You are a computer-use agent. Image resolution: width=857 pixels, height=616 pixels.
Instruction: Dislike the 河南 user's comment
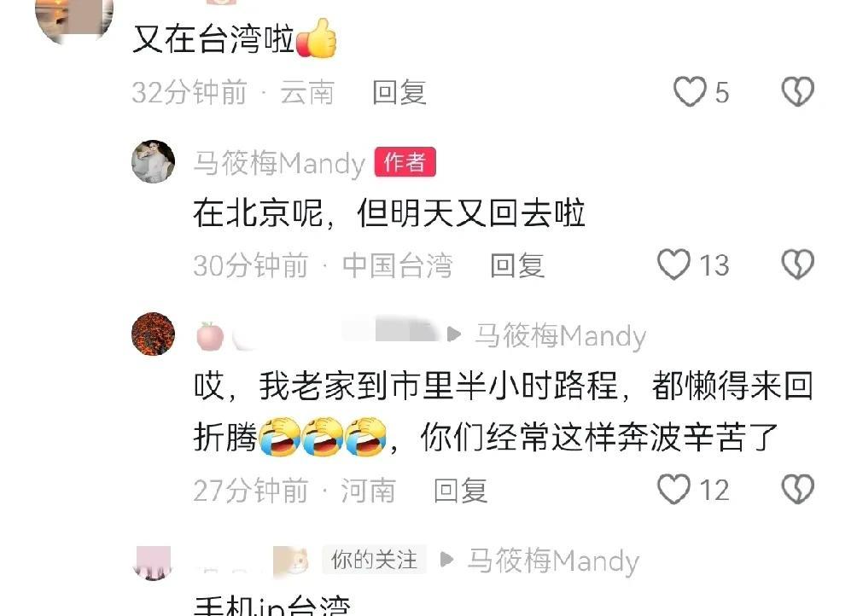[798, 489]
